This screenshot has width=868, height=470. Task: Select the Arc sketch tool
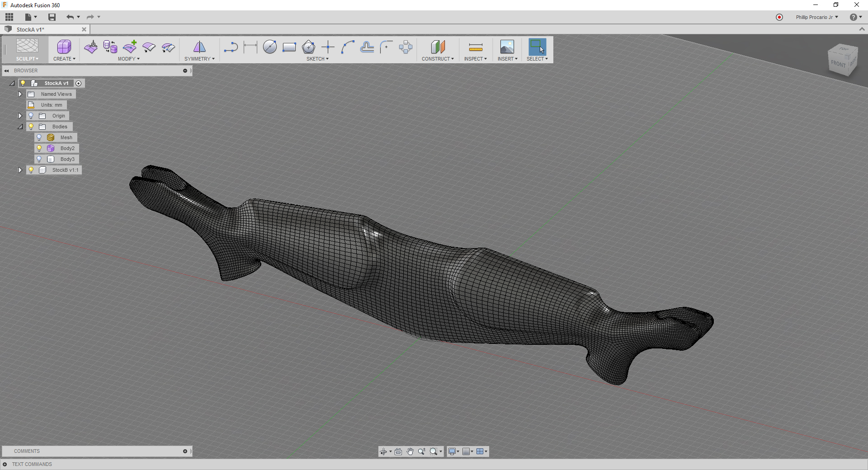pyautogui.click(x=348, y=47)
